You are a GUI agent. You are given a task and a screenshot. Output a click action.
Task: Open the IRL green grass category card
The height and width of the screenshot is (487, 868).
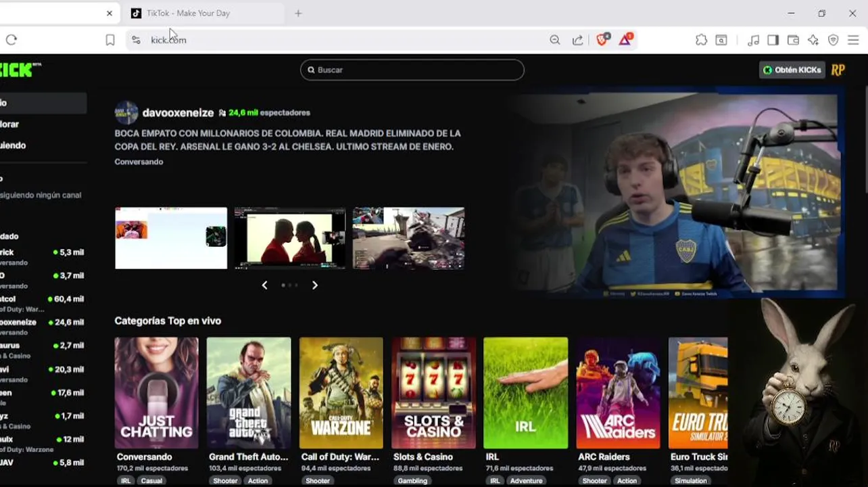click(526, 393)
